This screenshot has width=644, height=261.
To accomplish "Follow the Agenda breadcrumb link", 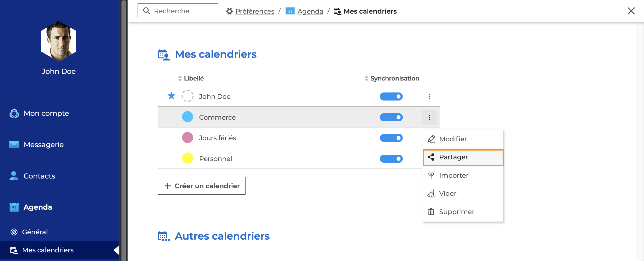I will (310, 11).
